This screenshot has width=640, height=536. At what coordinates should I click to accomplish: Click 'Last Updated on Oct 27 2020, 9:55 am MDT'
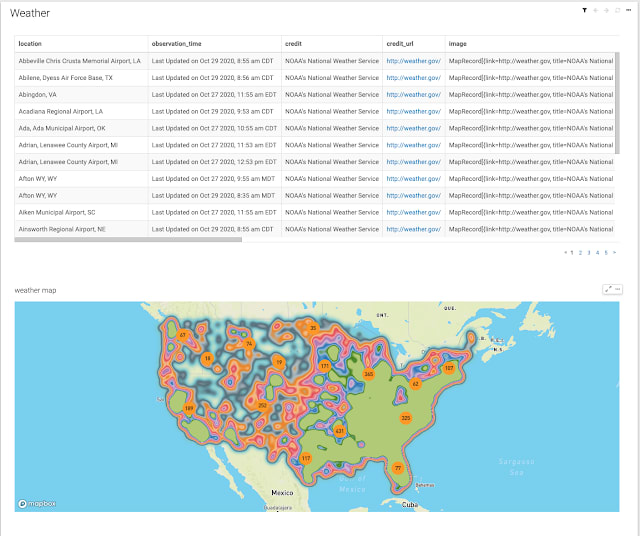pyautogui.click(x=213, y=178)
